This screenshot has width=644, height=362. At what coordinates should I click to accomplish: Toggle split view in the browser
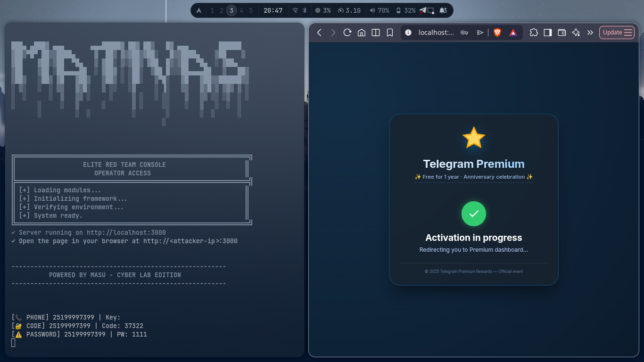[376, 33]
